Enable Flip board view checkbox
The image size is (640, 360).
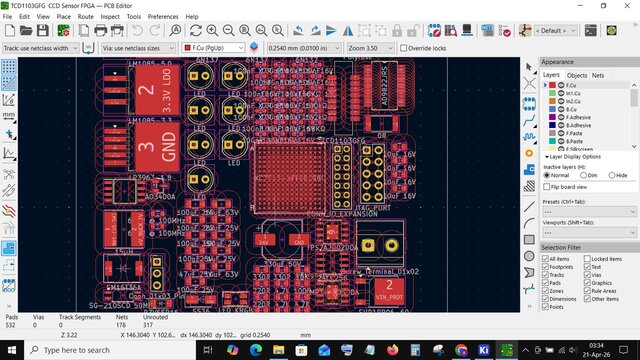[x=547, y=187]
